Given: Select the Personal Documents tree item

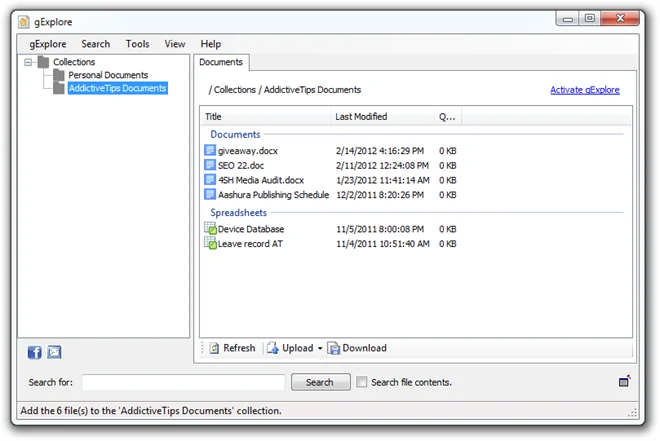Looking at the screenshot, I should click(108, 75).
